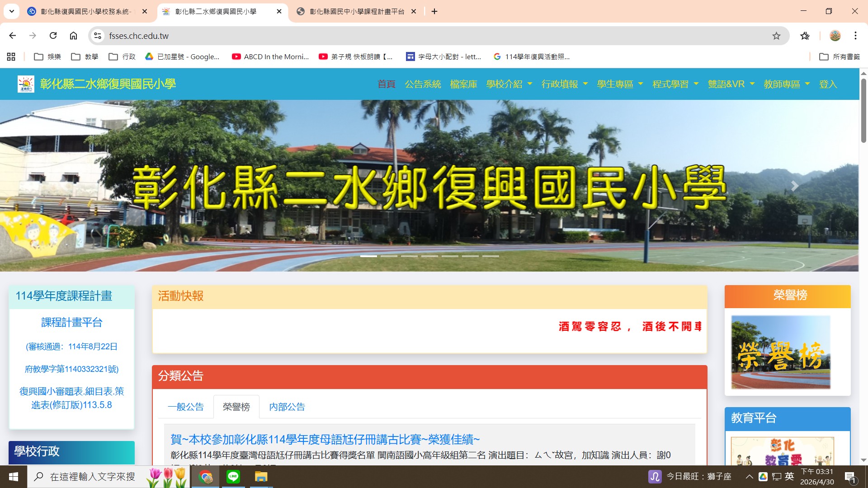
Task: Open the bookmarks star list icon
Action: [805, 36]
